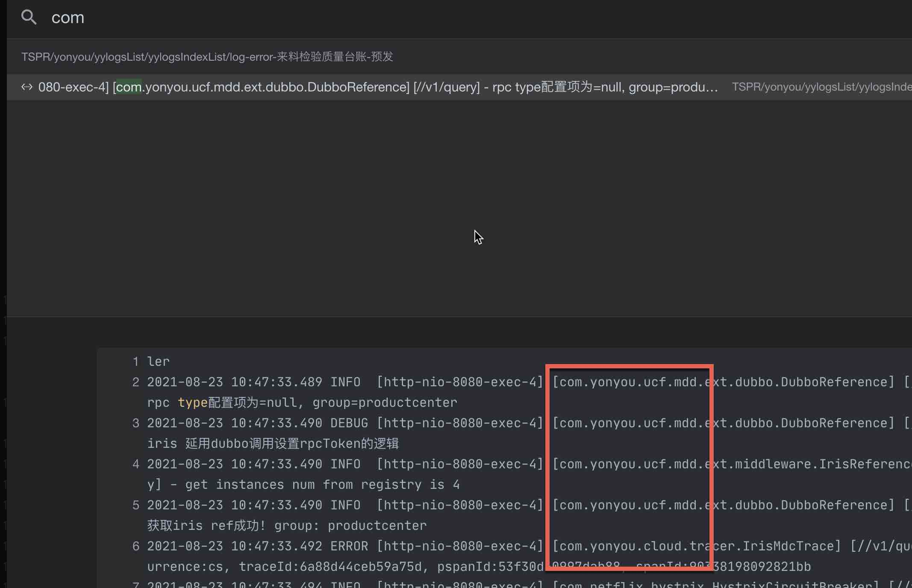Click the highlighted 'com' match in result
Screen dimensions: 912x588
point(129,87)
